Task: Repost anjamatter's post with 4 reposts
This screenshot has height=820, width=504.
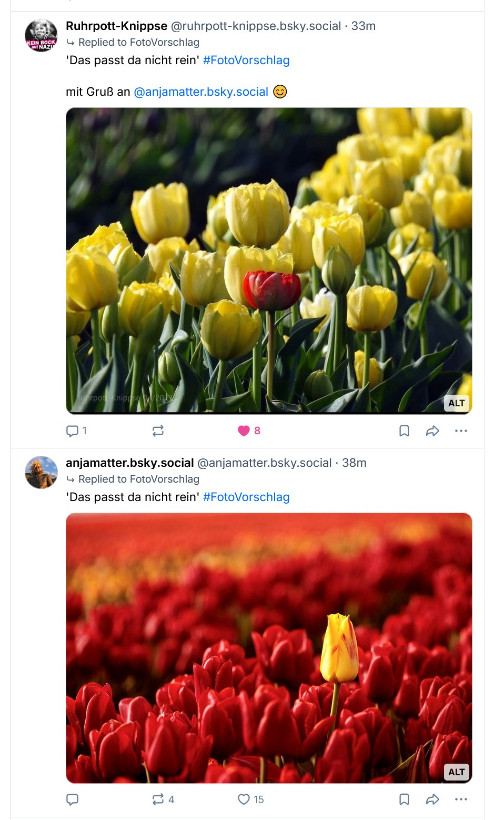Action: [x=158, y=799]
